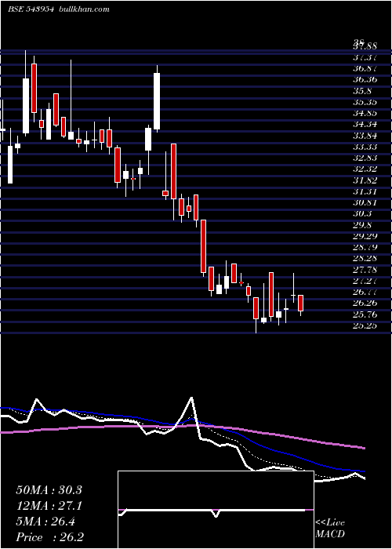The width and height of the screenshot is (392, 549).
Task: Click the 35.35 price axis label
Action: tap(365, 102)
